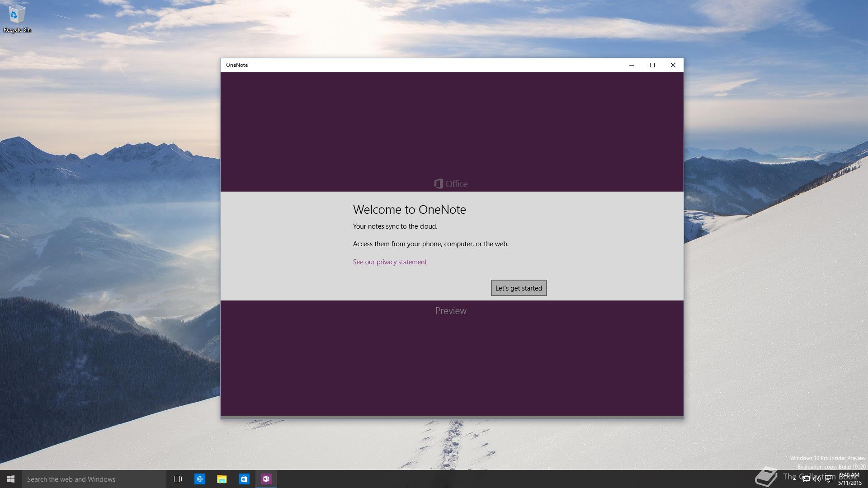Viewport: 868px width, 488px height.
Task: Open the Recycle Bin desktop icon
Action: 17,19
